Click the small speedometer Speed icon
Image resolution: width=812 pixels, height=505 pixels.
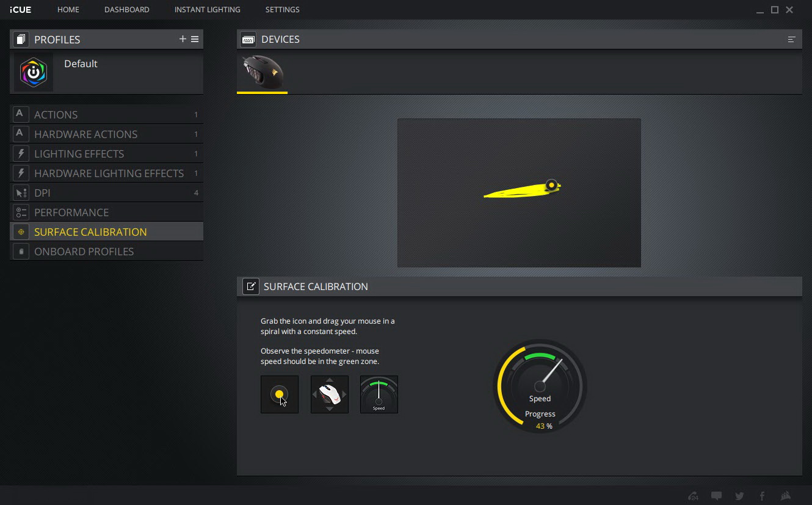(x=379, y=394)
